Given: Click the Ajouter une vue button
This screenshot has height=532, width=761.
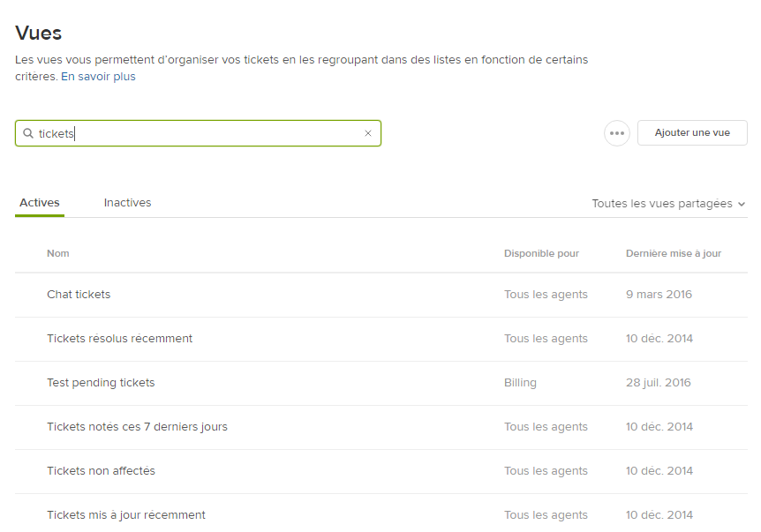Looking at the screenshot, I should tap(692, 133).
